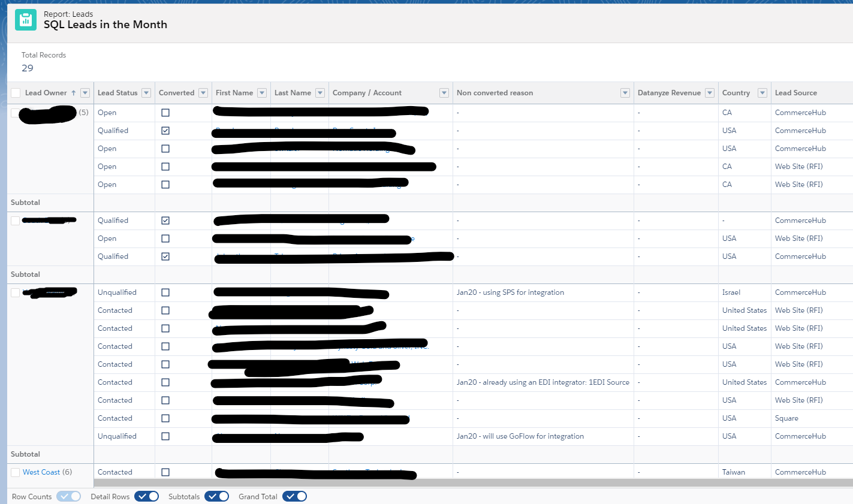
Task: Click the Total Records count of 29
Action: tap(27, 68)
